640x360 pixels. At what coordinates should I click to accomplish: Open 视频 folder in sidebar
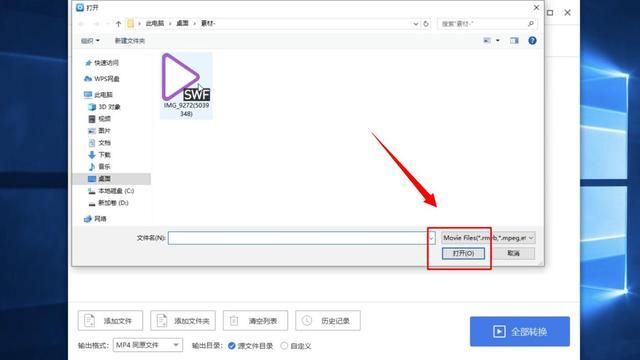click(100, 119)
